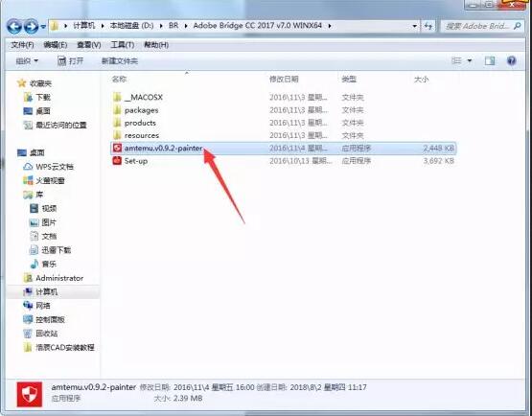Open the 编辑(E) menu
Screen dimensions: 532x416
coord(56,45)
